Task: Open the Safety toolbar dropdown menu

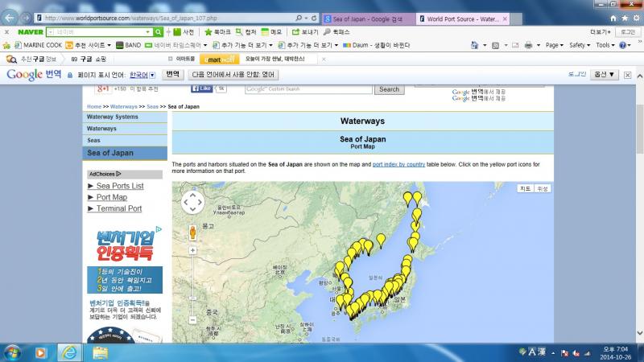Action: [x=580, y=45]
